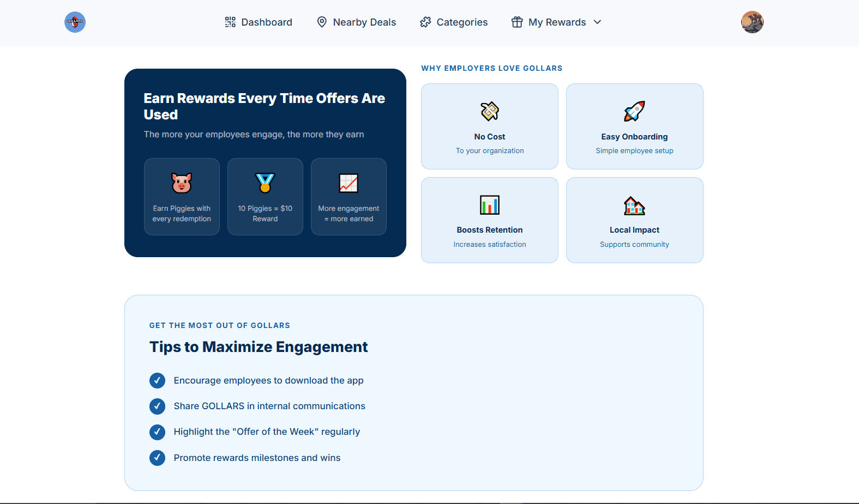
Task: Click 'To your organization' subtitle
Action: [x=490, y=151]
